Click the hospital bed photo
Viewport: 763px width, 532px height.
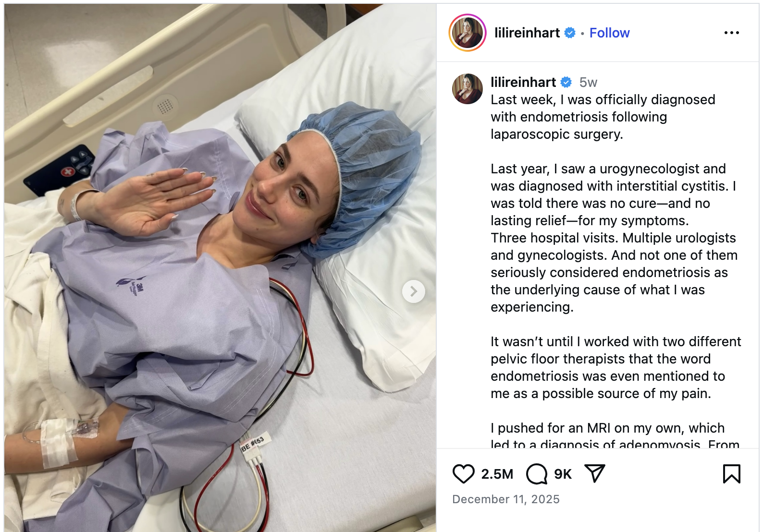click(220, 267)
